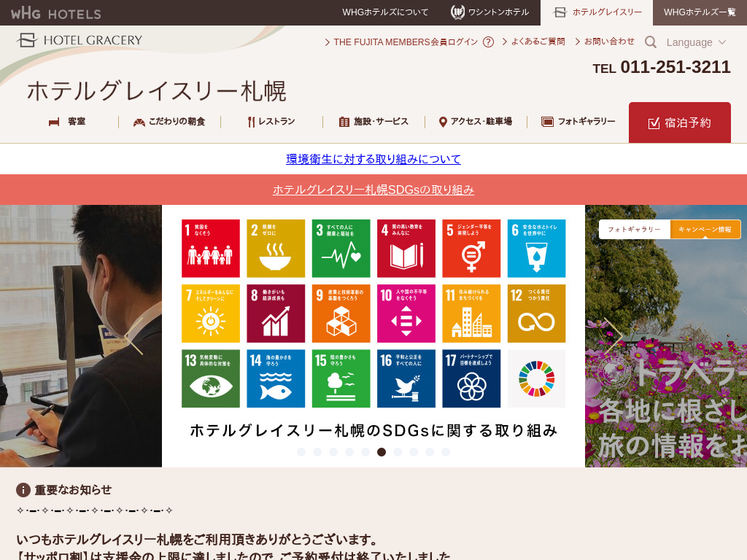Open フォトギャラリー menu item
747x560 pixels.
[578, 122]
